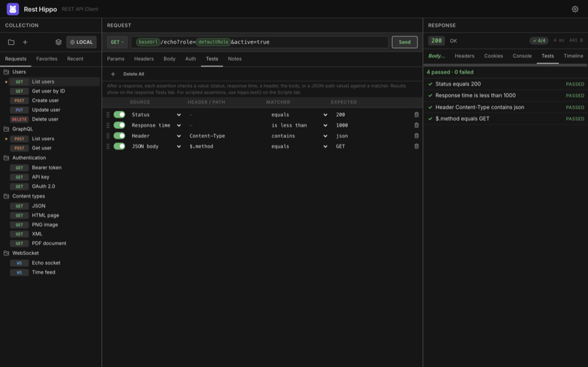Click the LOCAL environment button
The height and width of the screenshot is (367, 588).
[x=82, y=42]
